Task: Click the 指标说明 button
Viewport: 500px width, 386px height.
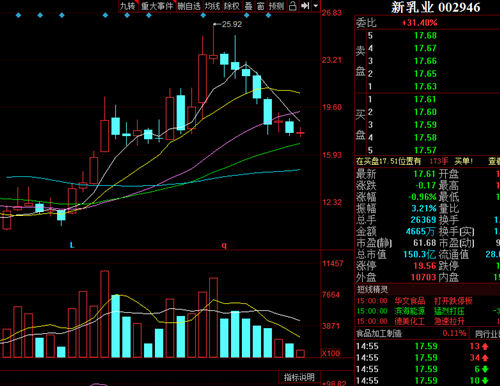Action: (x=299, y=377)
